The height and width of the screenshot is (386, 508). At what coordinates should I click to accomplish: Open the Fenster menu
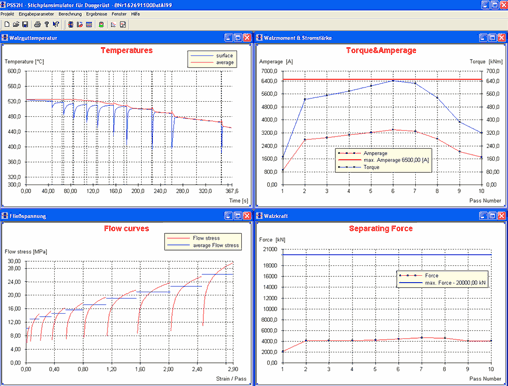(x=119, y=14)
